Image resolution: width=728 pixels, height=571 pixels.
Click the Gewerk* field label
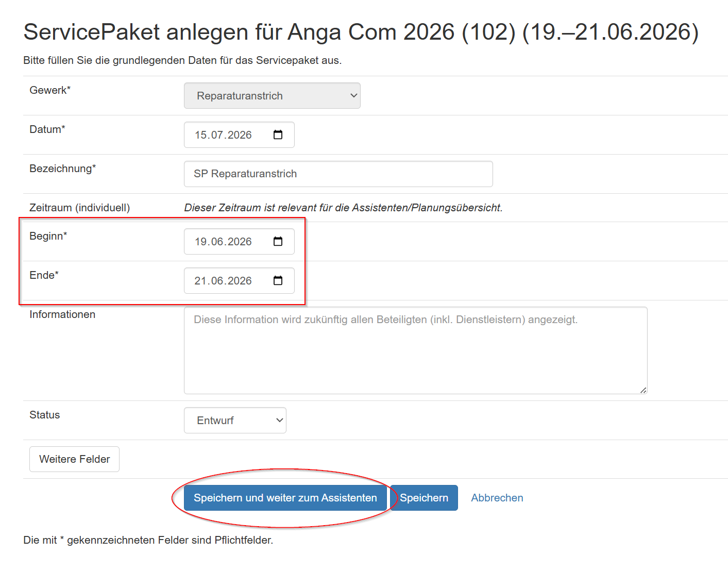50,90
